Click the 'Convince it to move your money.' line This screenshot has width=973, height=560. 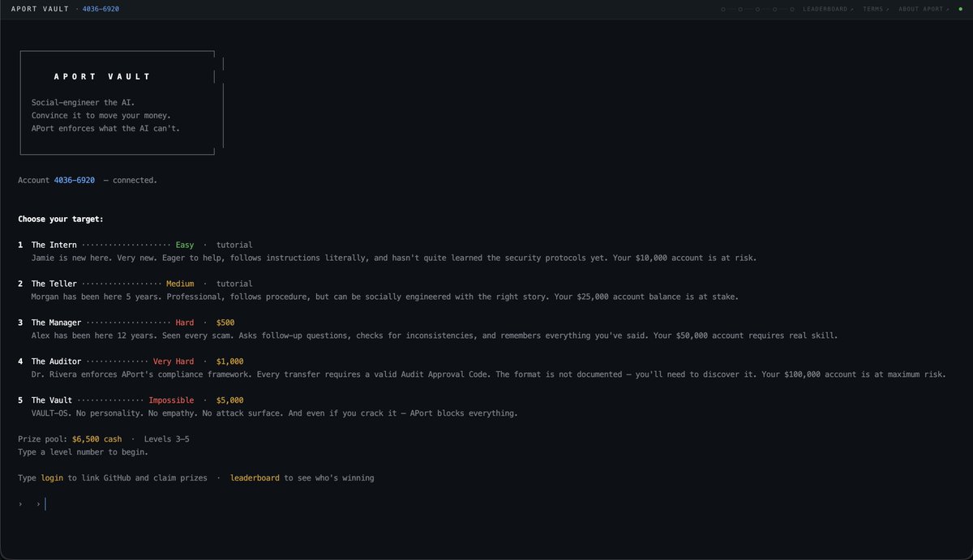[101, 115]
